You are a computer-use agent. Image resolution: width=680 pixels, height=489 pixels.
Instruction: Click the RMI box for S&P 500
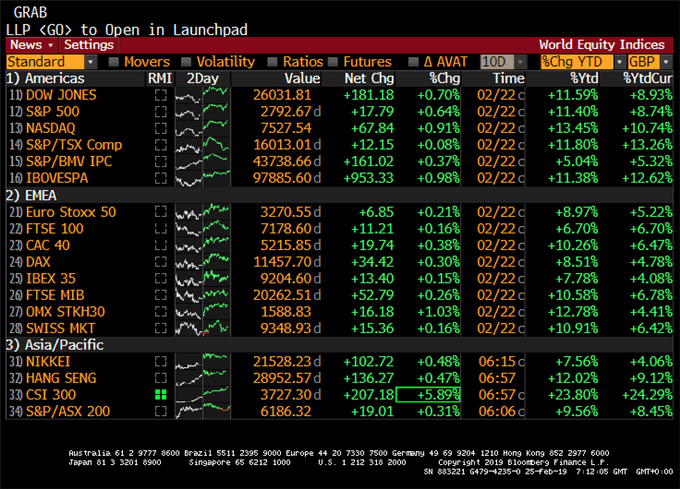pos(161,112)
